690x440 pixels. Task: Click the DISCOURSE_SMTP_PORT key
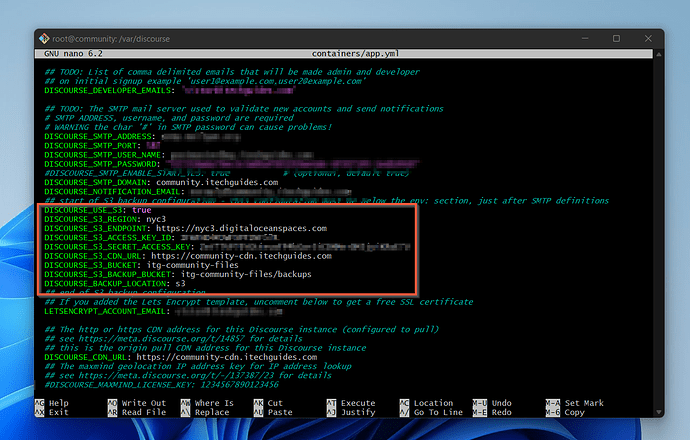tap(92, 146)
